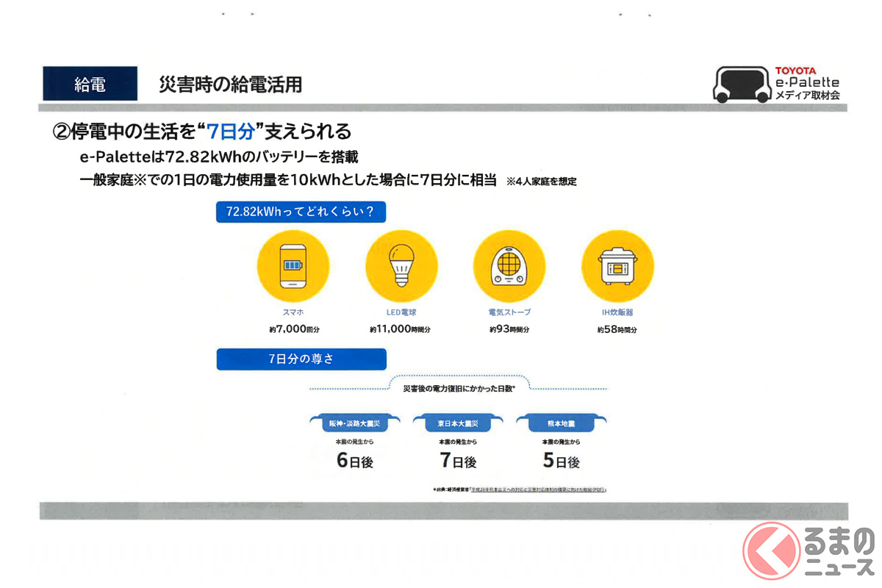Select the 熊本地震 badge
This screenshot has width=882, height=588.
[561, 423]
